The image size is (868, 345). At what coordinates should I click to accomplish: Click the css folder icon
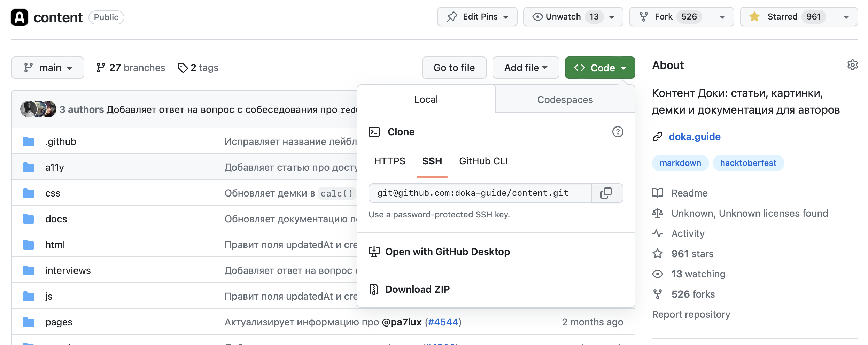pos(29,193)
